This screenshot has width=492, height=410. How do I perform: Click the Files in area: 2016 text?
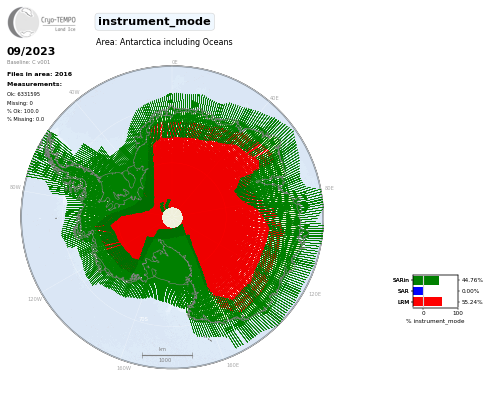click(39, 74)
